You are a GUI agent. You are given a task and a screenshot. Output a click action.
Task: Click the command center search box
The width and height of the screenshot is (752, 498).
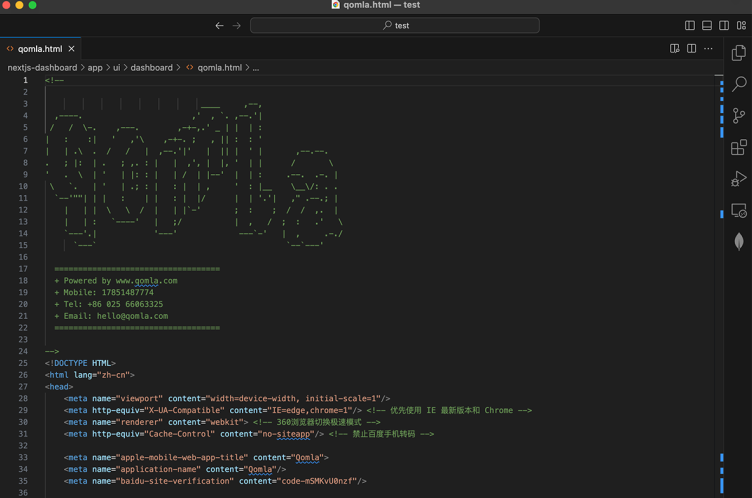tap(395, 25)
